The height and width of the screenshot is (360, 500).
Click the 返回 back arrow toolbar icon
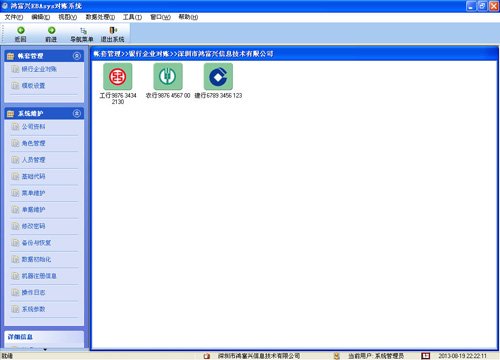click(x=21, y=30)
